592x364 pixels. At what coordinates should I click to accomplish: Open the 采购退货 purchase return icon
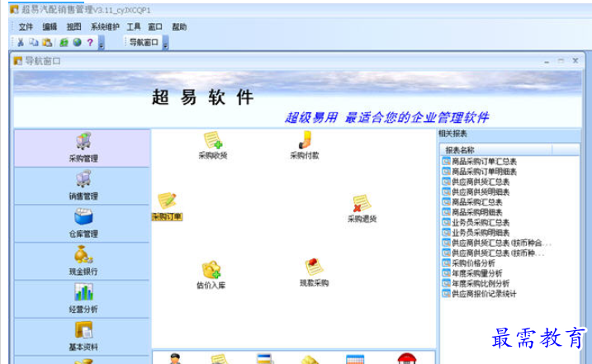click(362, 206)
